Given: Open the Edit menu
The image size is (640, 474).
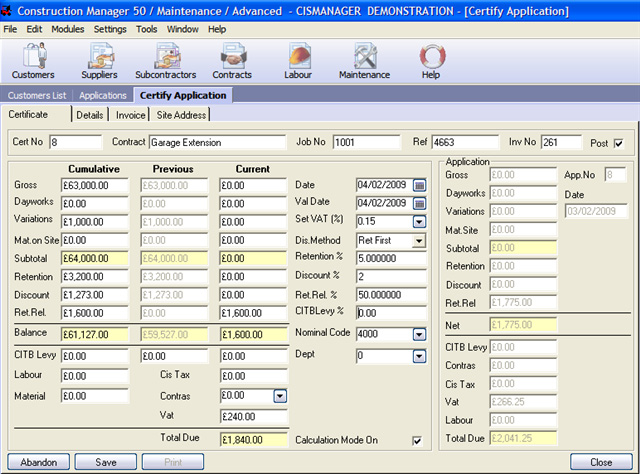Looking at the screenshot, I should (x=34, y=29).
